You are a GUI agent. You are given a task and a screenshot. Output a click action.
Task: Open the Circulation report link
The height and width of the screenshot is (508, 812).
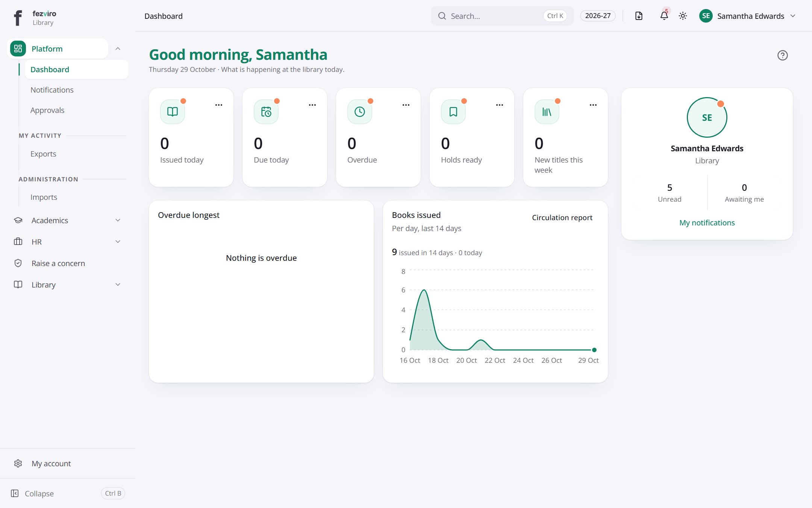[x=562, y=217]
